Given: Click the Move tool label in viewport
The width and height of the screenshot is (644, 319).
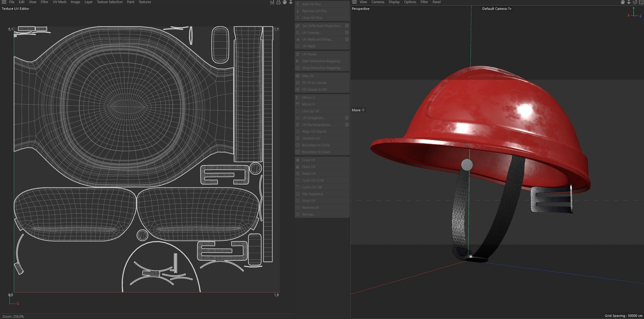Looking at the screenshot, I should 356,110.
